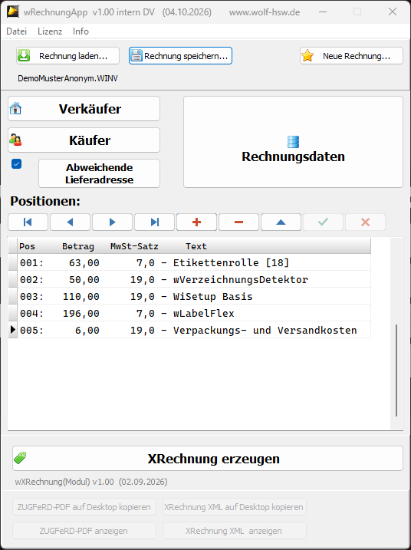
Task: Select row 002 wVerzeichnungsDetektor
Action: point(189,280)
